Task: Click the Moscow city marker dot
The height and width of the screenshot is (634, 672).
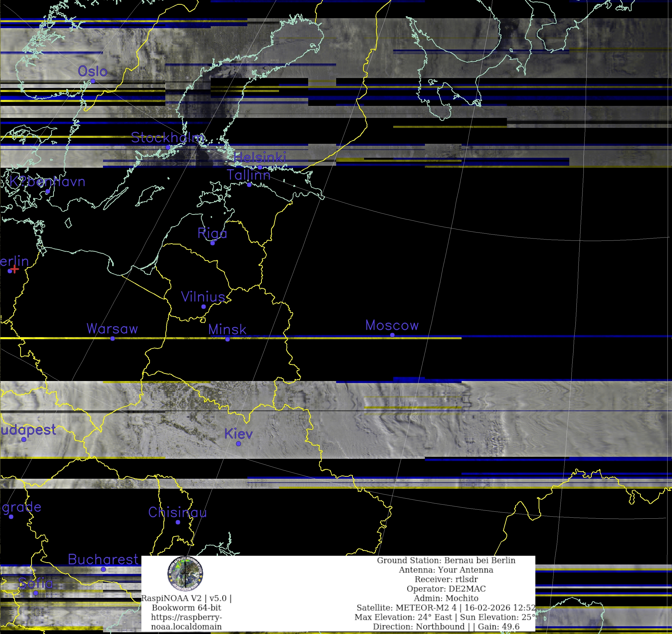Action: pos(392,335)
